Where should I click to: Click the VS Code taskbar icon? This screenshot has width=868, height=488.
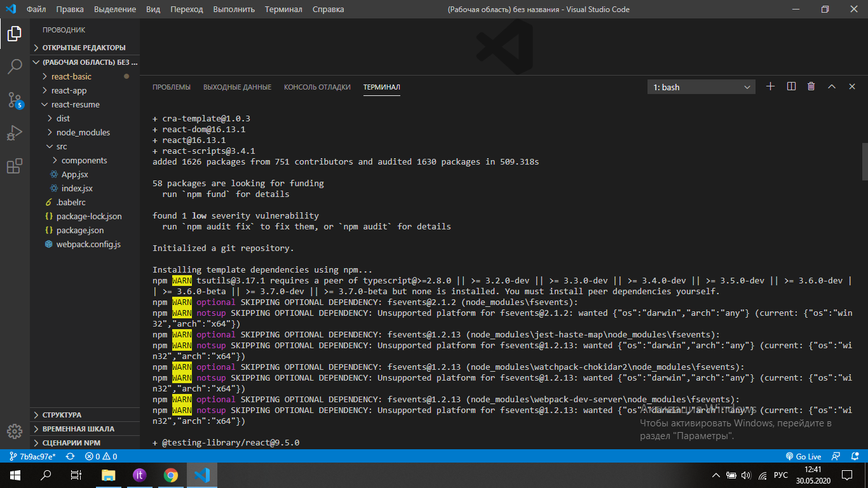point(201,475)
